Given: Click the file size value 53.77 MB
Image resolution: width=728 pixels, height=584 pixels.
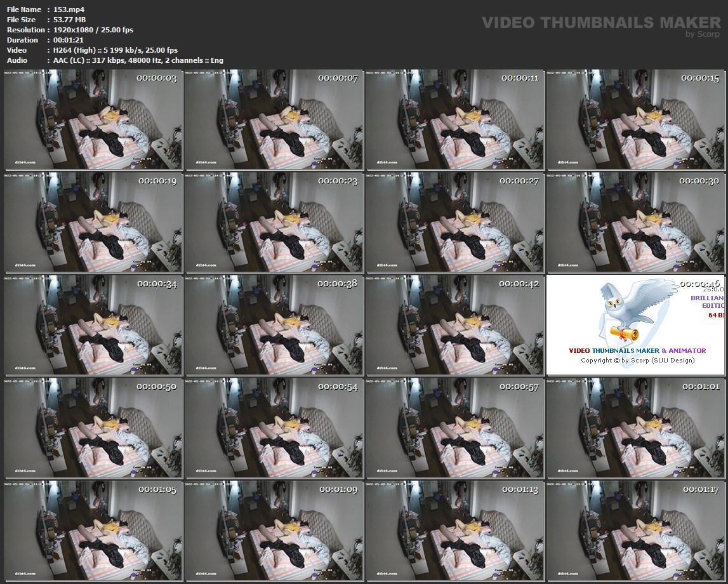Looking at the screenshot, I should click(x=70, y=20).
